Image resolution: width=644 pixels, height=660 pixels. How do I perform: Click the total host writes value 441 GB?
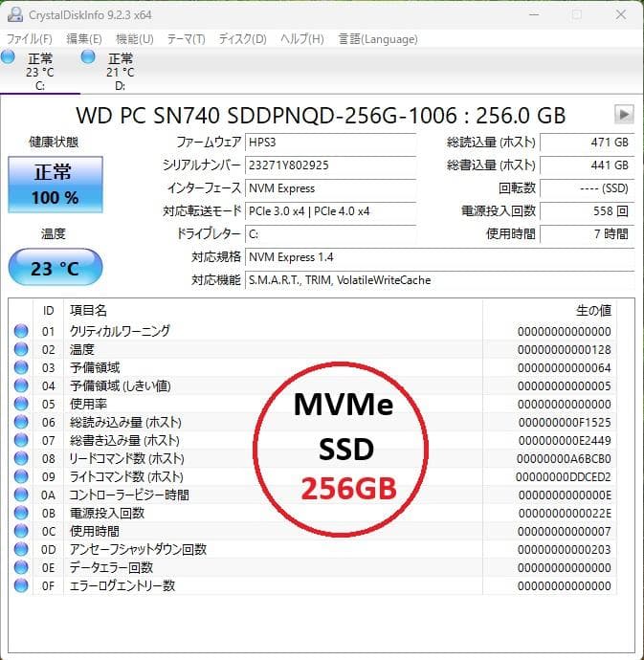click(587, 165)
